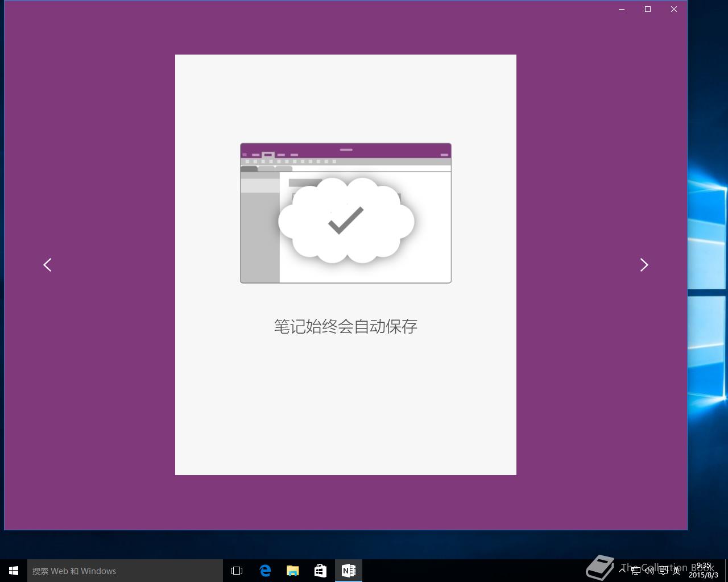
Task: Open Task View from the taskbar
Action: (x=237, y=571)
